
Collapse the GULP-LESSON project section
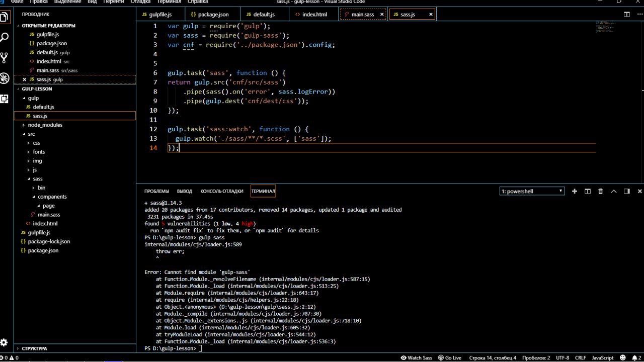[37, 89]
